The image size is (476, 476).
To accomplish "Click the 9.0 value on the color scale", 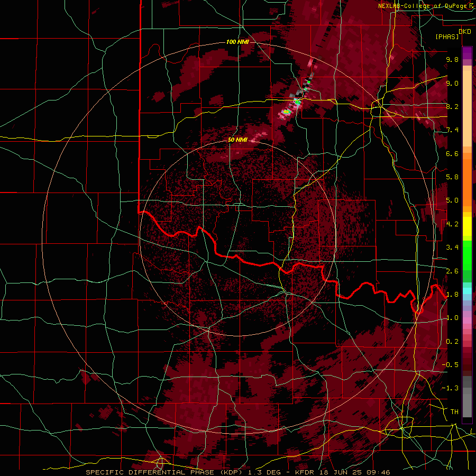I will click(x=452, y=83).
